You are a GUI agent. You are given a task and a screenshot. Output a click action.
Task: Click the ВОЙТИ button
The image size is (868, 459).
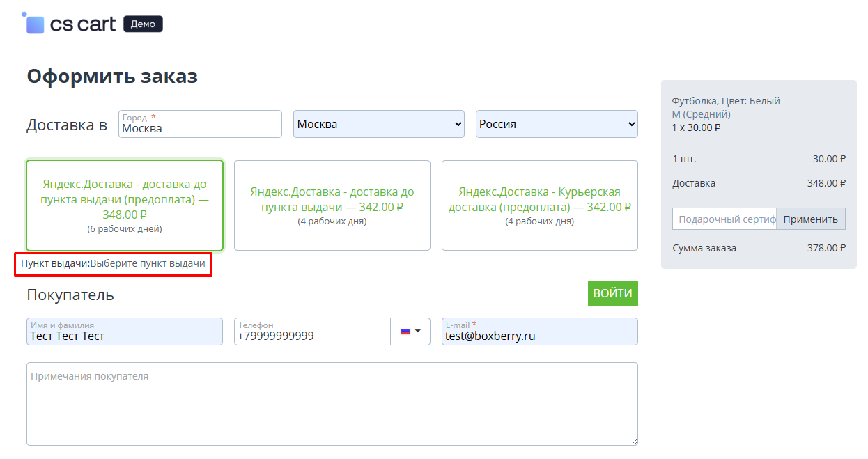tap(613, 294)
